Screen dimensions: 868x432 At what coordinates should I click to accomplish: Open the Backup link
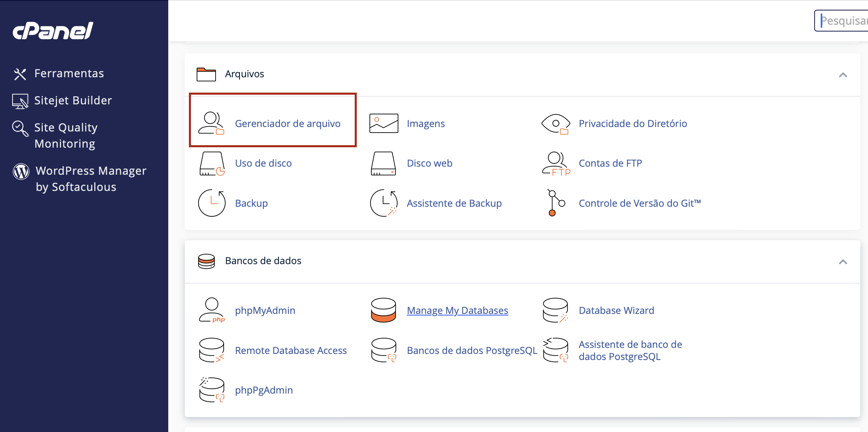(252, 203)
